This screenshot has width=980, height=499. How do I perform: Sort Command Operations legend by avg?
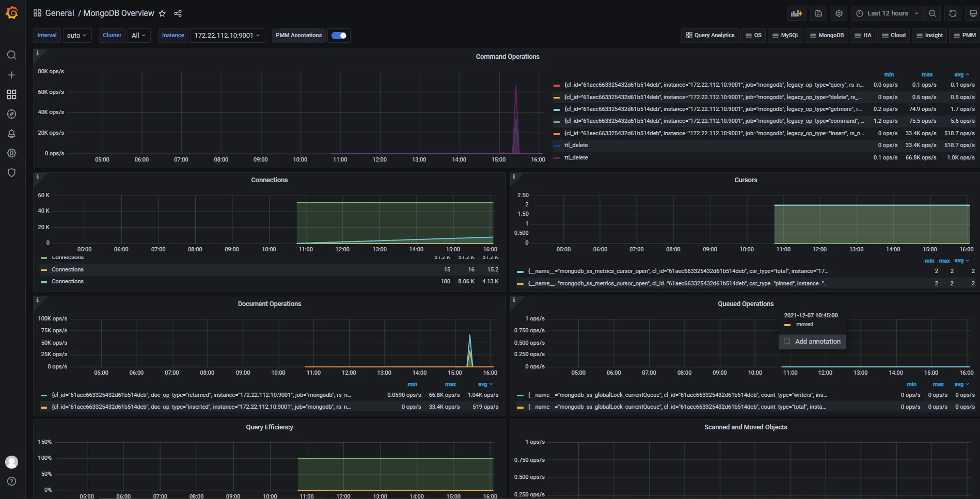point(961,75)
